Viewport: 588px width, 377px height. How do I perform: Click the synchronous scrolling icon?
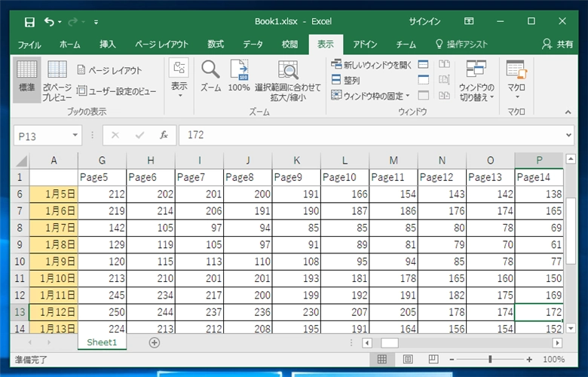tap(444, 80)
